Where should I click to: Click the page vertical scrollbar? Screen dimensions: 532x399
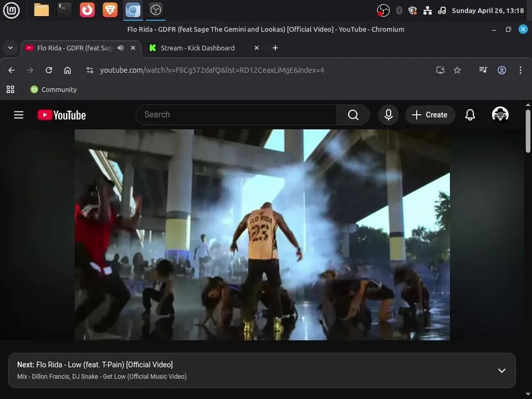pyautogui.click(x=528, y=131)
